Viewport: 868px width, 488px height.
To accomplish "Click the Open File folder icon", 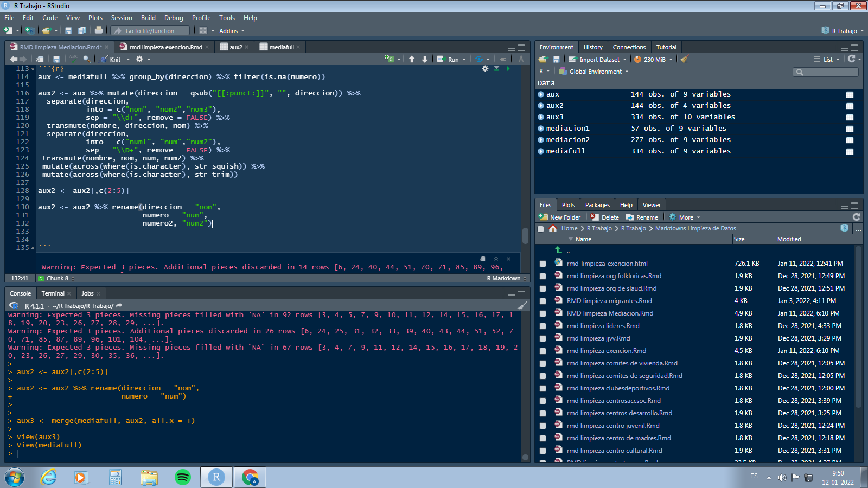I will point(46,30).
